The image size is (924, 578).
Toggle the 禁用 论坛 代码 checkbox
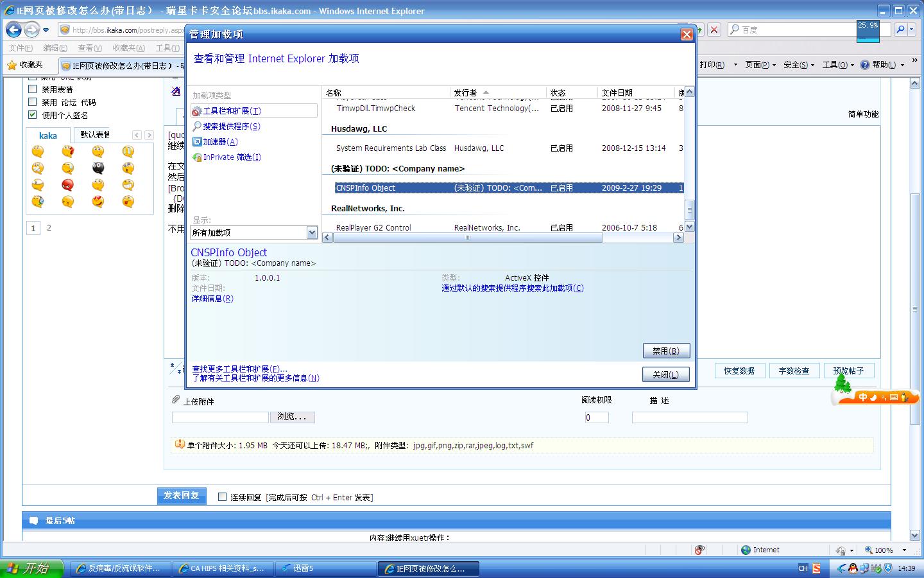click(x=33, y=102)
